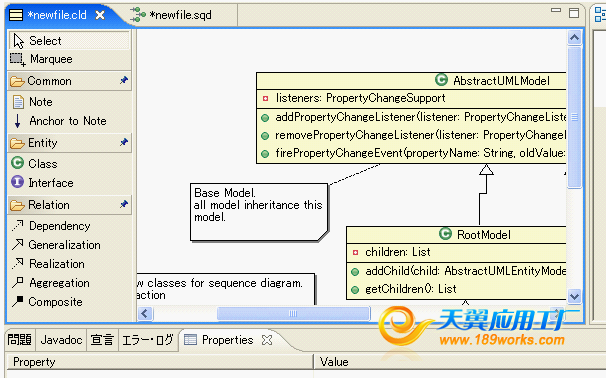Screen dimensions: 607x379
Task: Collapse the Common palette drawer
Action: tap(70, 81)
